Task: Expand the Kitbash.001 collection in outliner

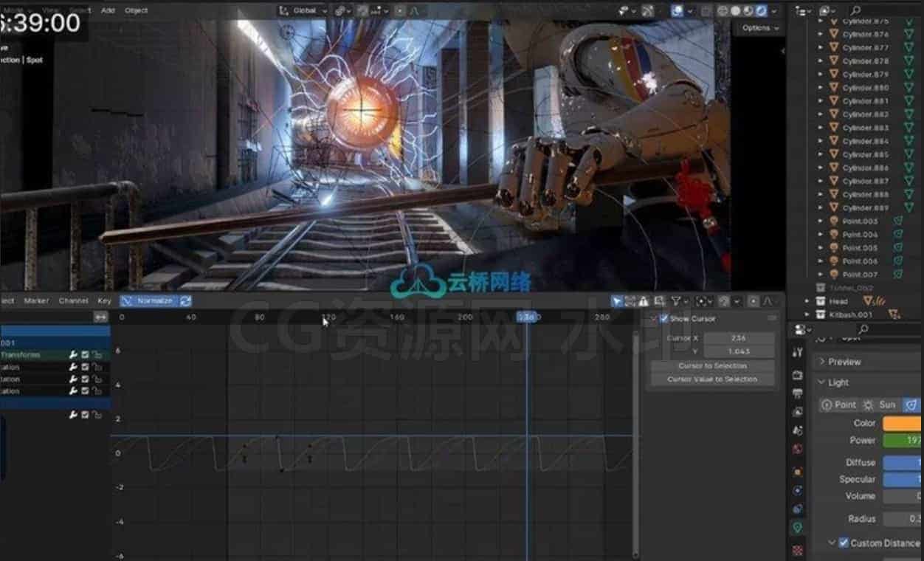Action: [x=807, y=314]
